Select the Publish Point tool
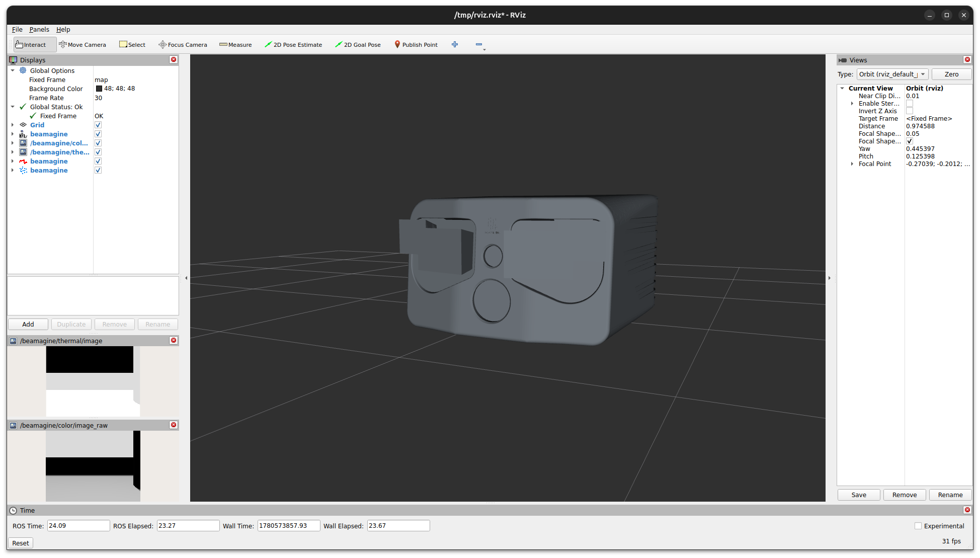 (416, 45)
